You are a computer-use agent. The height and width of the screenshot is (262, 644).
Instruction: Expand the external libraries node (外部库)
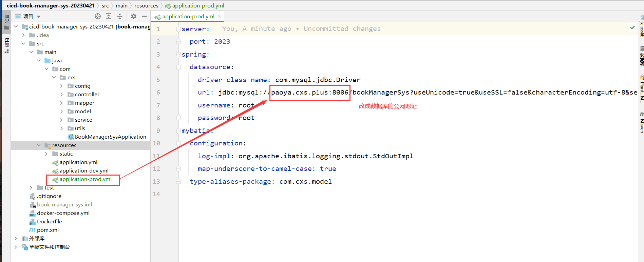click(16, 238)
